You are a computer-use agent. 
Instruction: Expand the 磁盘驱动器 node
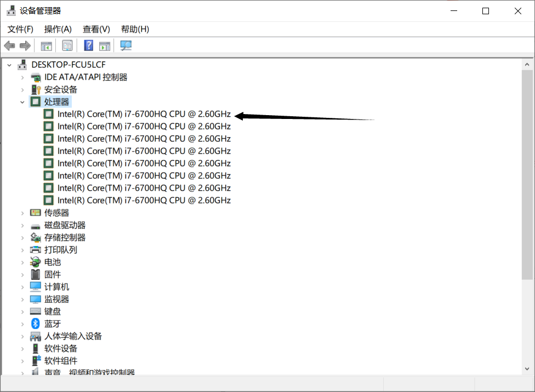(x=22, y=225)
